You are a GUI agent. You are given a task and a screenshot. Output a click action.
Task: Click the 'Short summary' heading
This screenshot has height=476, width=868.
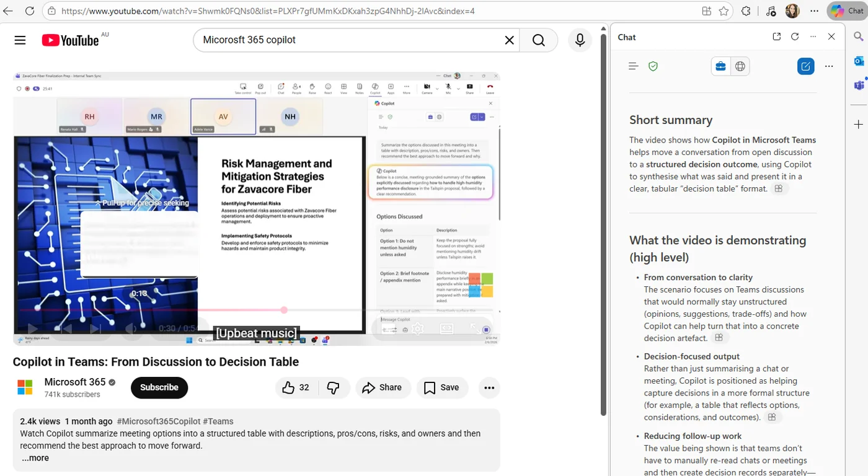pyautogui.click(x=671, y=120)
